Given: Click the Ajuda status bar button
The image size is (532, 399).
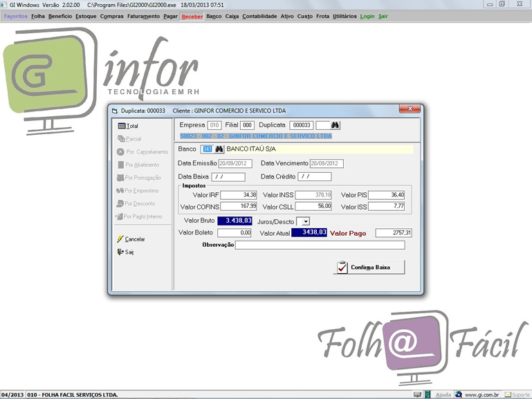Looking at the screenshot, I should coord(443,395).
